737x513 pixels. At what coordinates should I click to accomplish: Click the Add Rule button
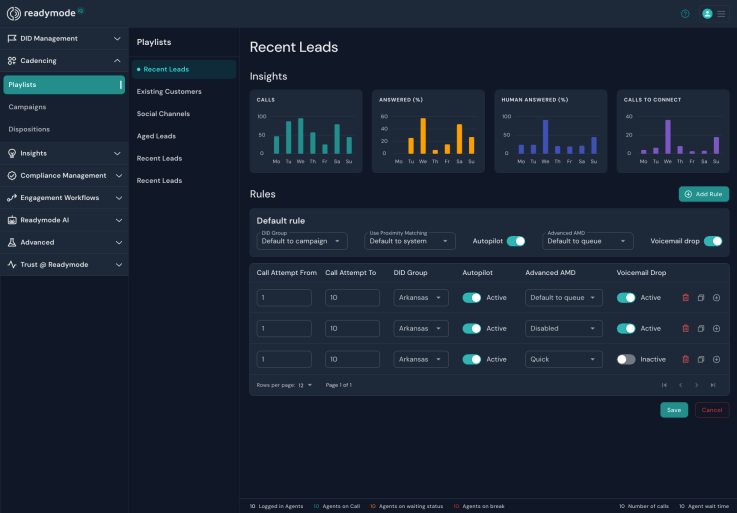click(x=704, y=194)
